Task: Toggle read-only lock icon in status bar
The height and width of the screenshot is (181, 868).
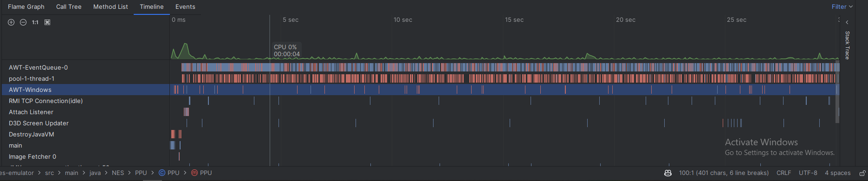Action: [862, 173]
